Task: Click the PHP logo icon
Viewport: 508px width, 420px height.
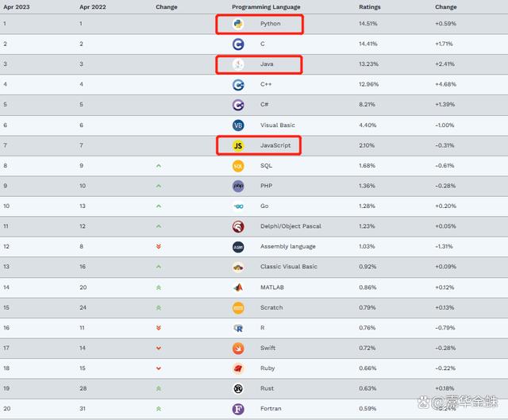Action: (238, 186)
